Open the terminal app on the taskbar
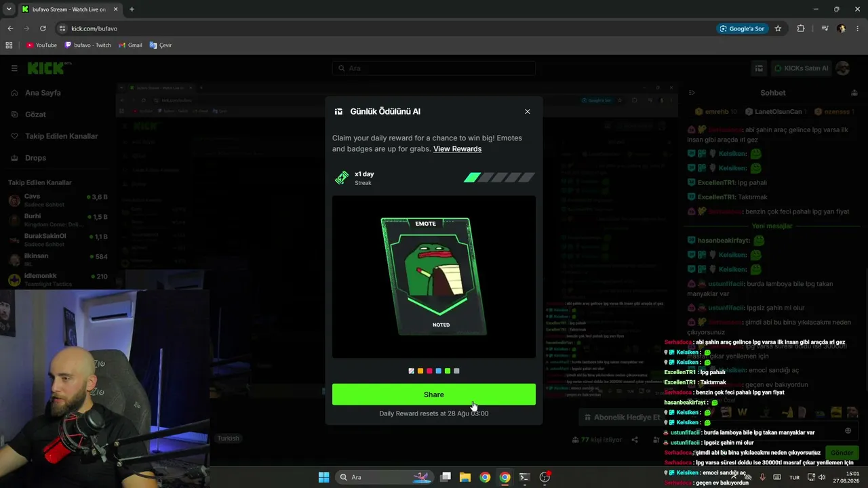 pyautogui.click(x=524, y=477)
